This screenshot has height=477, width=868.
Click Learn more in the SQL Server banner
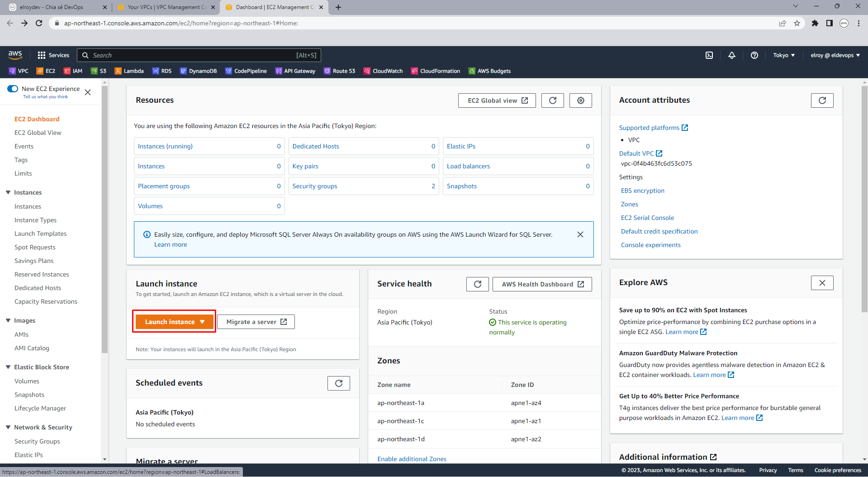coord(171,244)
